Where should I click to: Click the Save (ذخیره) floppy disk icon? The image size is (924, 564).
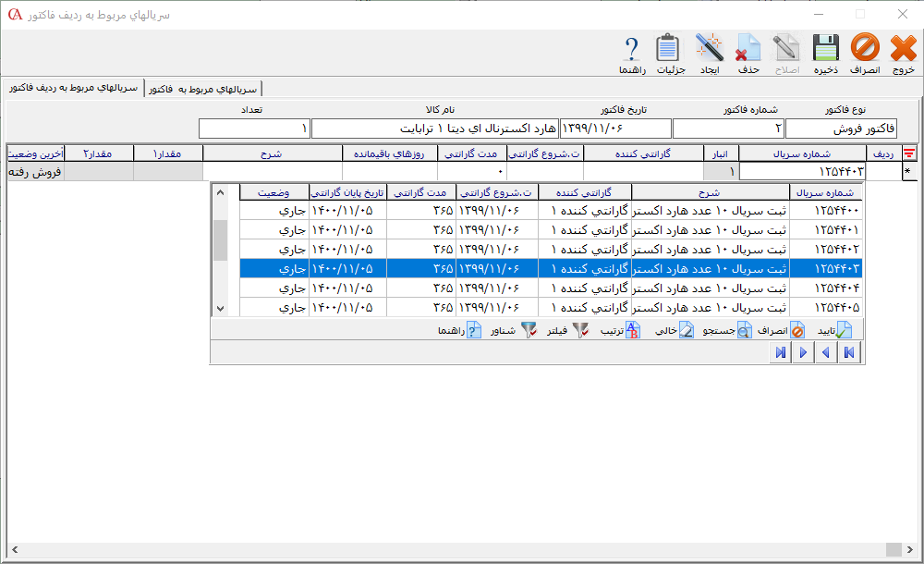pos(825,53)
